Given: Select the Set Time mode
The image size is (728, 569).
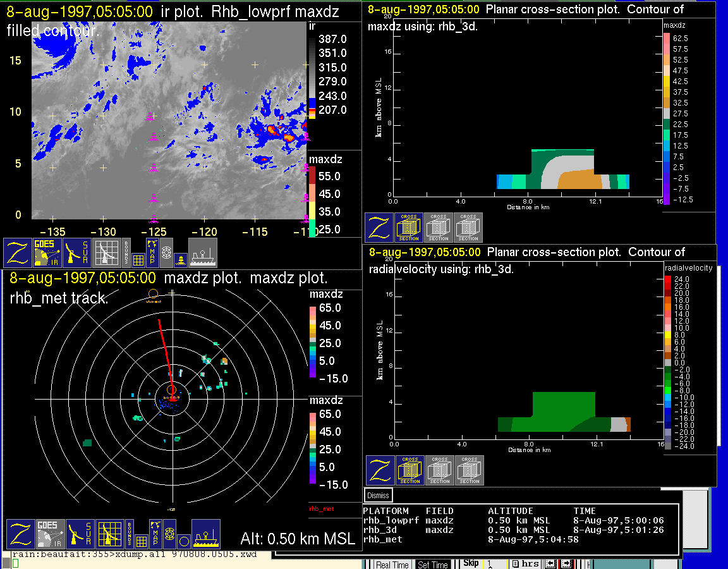Looking at the screenshot, I should (433, 565).
